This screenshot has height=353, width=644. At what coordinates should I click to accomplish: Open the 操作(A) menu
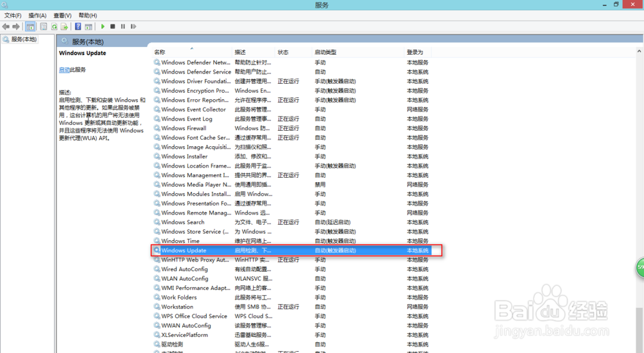coord(37,15)
